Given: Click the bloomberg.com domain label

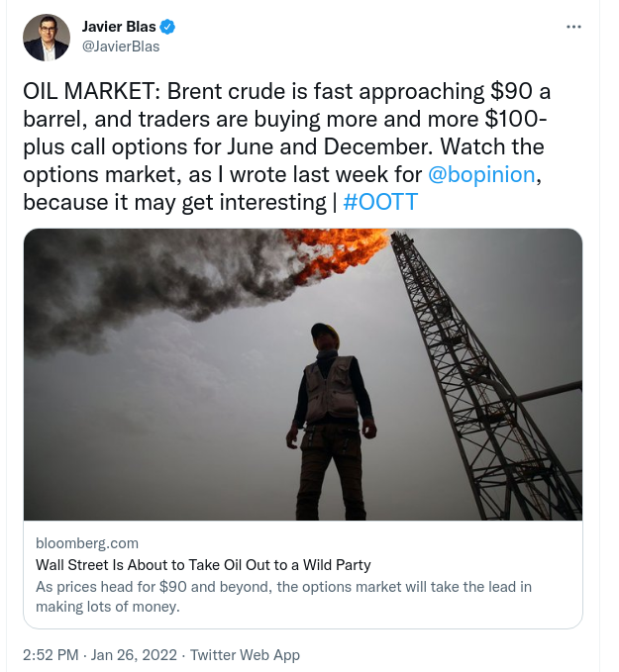Looking at the screenshot, I should coord(87,542).
